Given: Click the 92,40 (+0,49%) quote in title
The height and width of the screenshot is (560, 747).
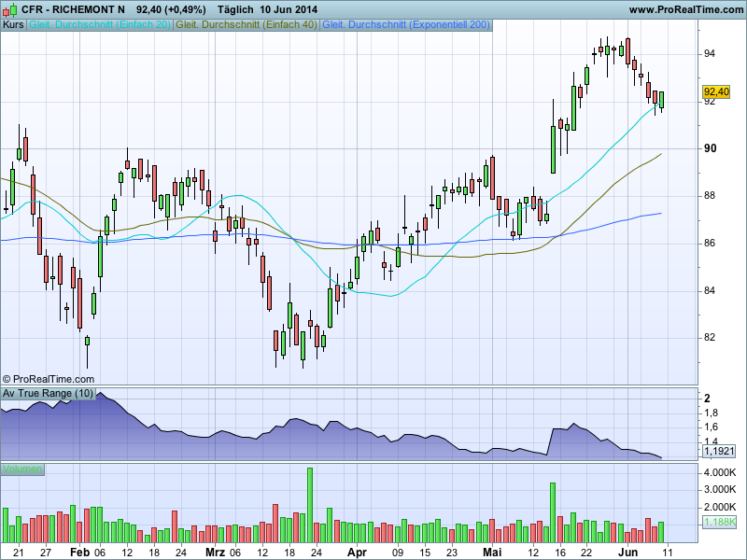Looking at the screenshot, I should click(x=171, y=9).
